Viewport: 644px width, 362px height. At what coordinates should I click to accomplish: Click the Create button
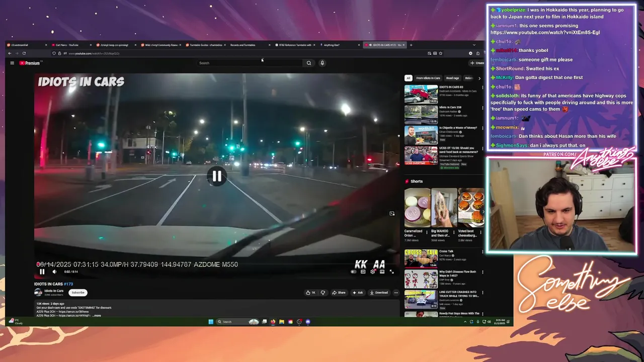click(x=477, y=63)
